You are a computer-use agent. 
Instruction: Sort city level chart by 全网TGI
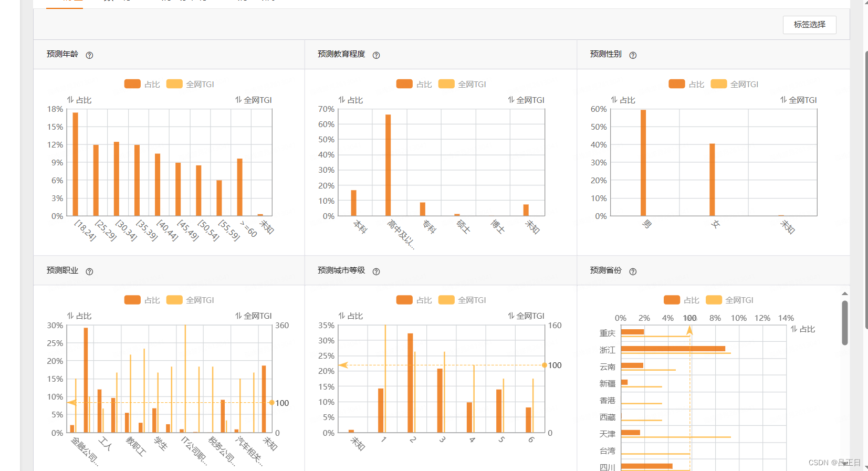(526, 316)
